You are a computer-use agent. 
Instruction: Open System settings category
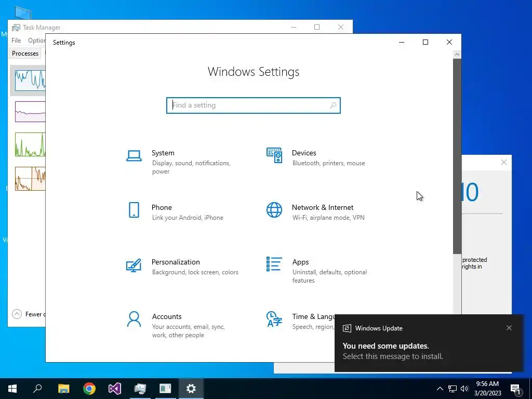[183, 162]
